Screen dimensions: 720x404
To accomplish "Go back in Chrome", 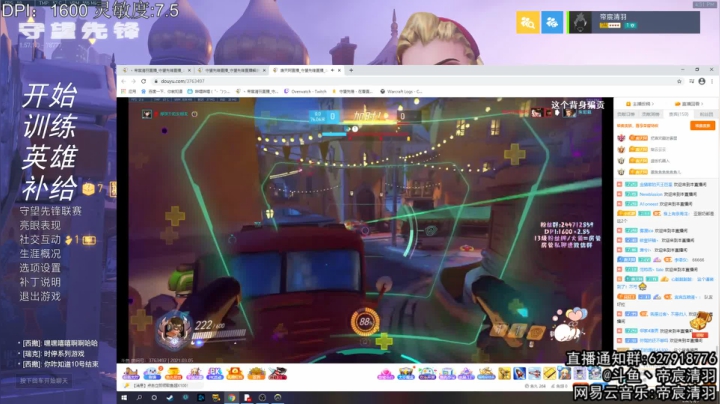I will (x=124, y=81).
